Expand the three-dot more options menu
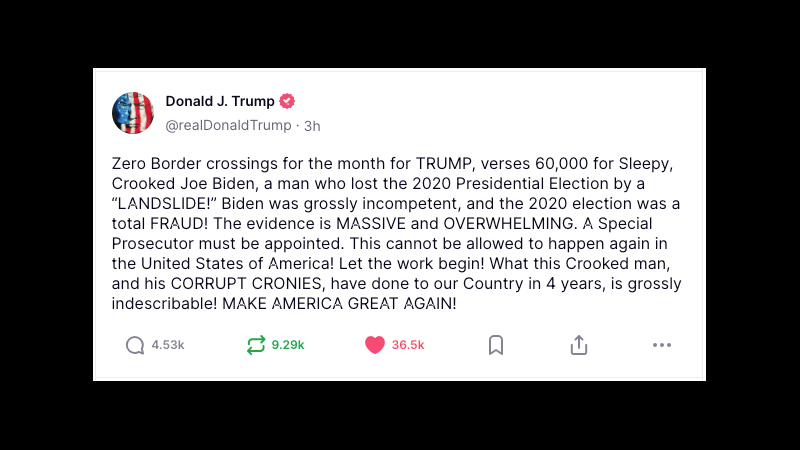800x450 pixels. (x=662, y=345)
